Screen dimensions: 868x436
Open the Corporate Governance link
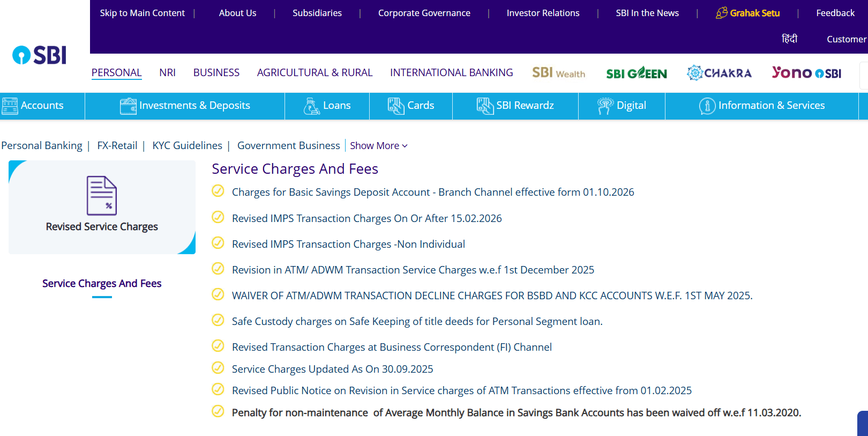(x=424, y=13)
